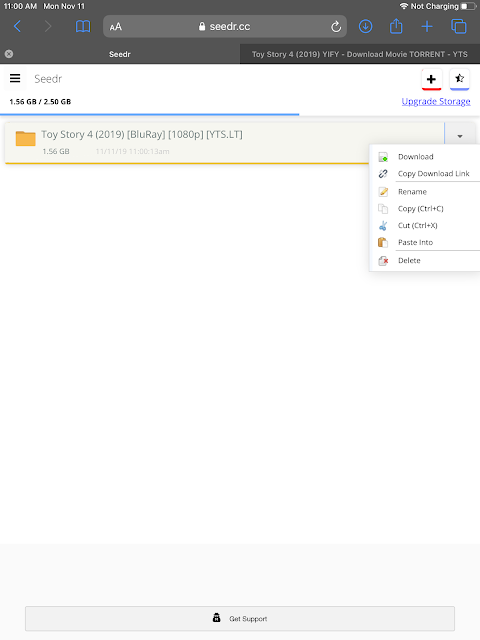Switch to Toy Story 4 YTS tab
Screen dimensions: 480x640
(360, 54)
